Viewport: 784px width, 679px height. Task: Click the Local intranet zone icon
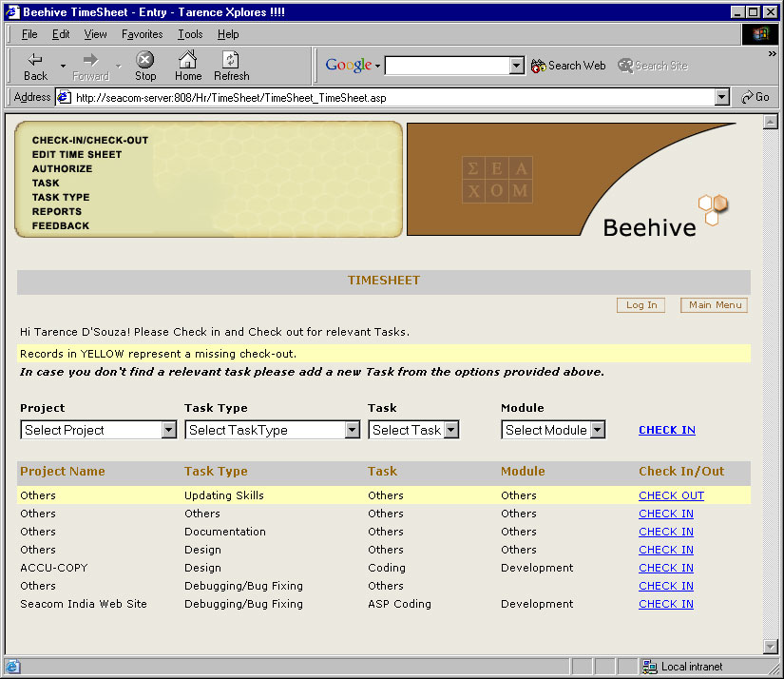[x=649, y=667]
